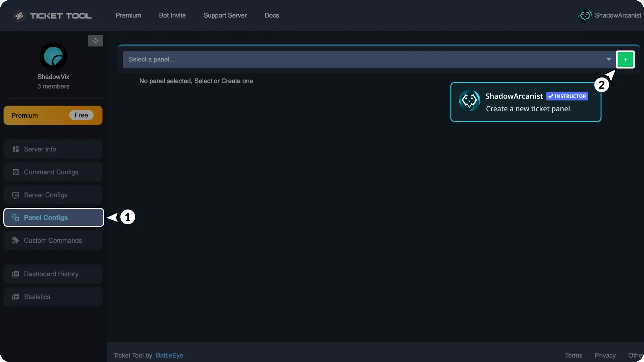Open the Select a panel combo box
Viewport: 644px width, 362px height.
[x=369, y=59]
